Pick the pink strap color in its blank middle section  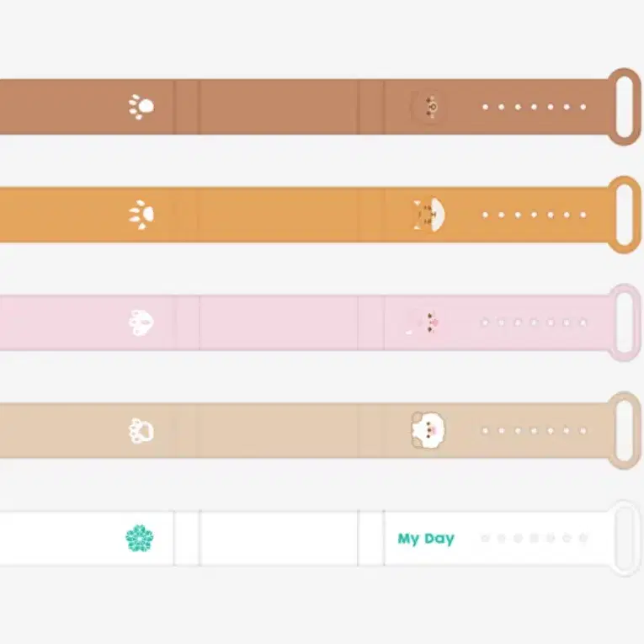tap(279, 322)
